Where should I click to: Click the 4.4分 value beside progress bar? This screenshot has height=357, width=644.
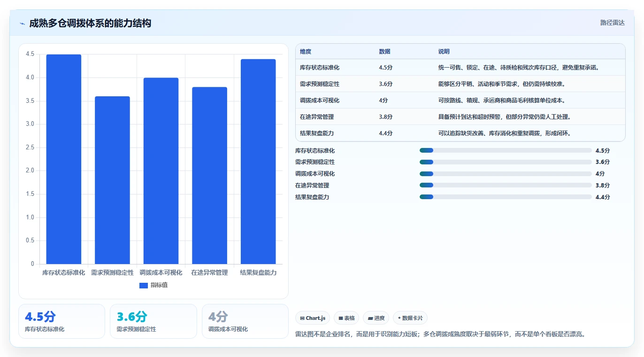pyautogui.click(x=603, y=197)
